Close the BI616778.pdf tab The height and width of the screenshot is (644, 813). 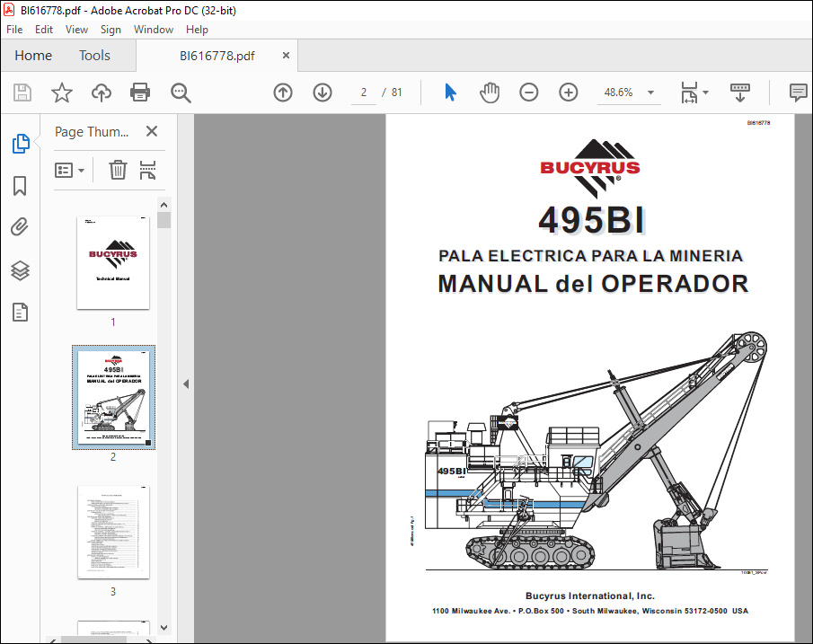coord(286,55)
